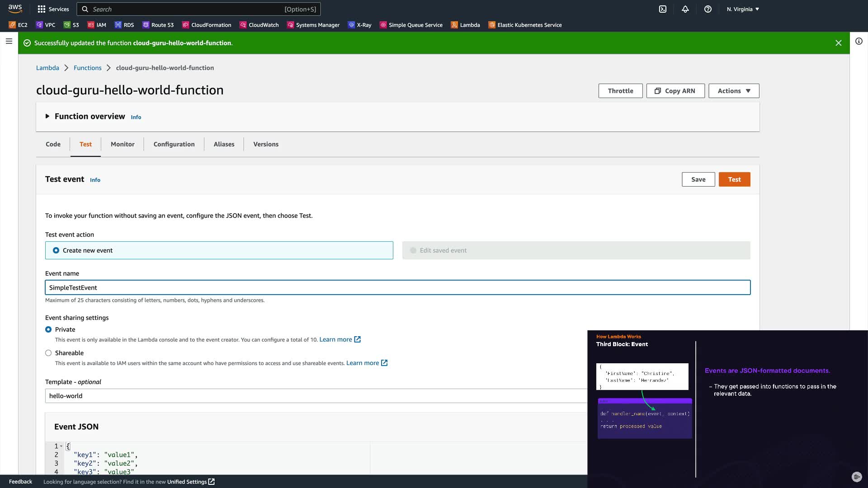
Task: Click the Event name input field
Action: point(398,287)
